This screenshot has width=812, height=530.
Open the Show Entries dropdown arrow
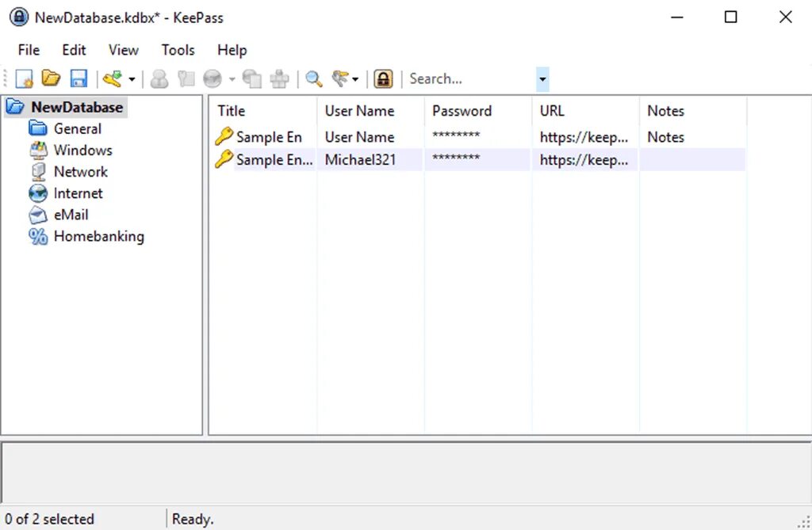pyautogui.click(x=355, y=79)
